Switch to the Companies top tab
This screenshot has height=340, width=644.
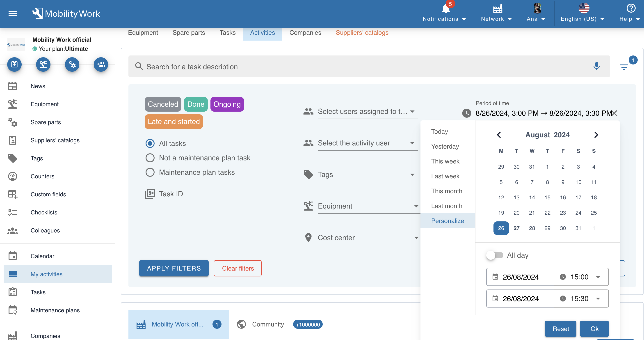coord(305,32)
